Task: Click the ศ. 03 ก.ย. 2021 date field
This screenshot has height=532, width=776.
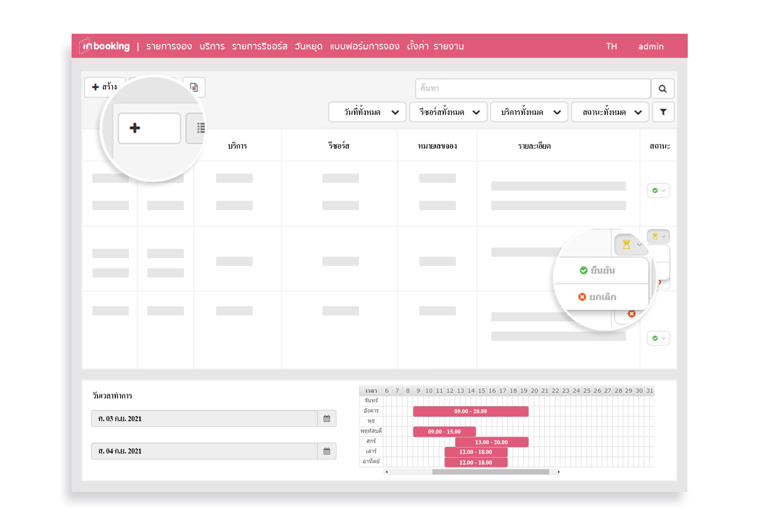Action: [204, 418]
